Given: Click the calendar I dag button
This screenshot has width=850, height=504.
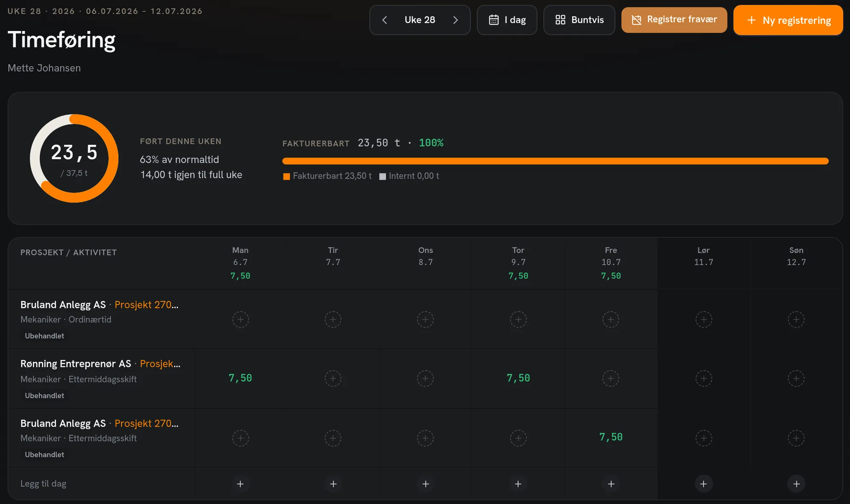Looking at the screenshot, I should coord(507,20).
